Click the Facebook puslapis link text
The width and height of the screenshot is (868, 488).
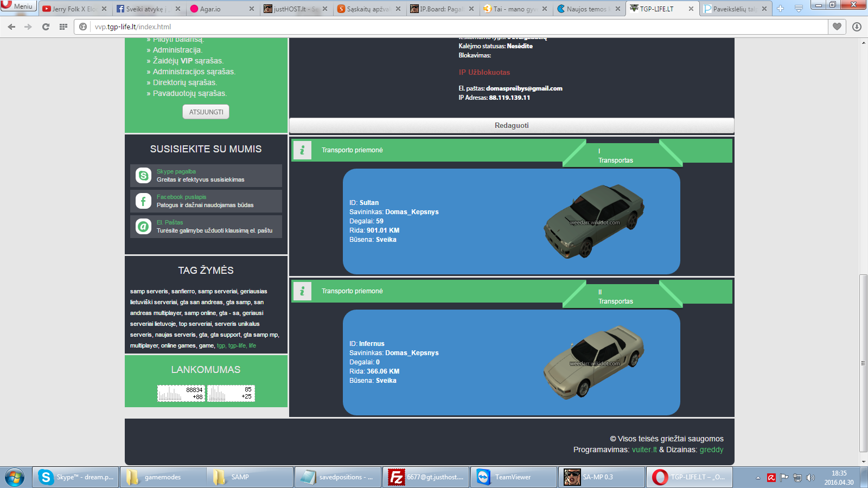click(181, 197)
